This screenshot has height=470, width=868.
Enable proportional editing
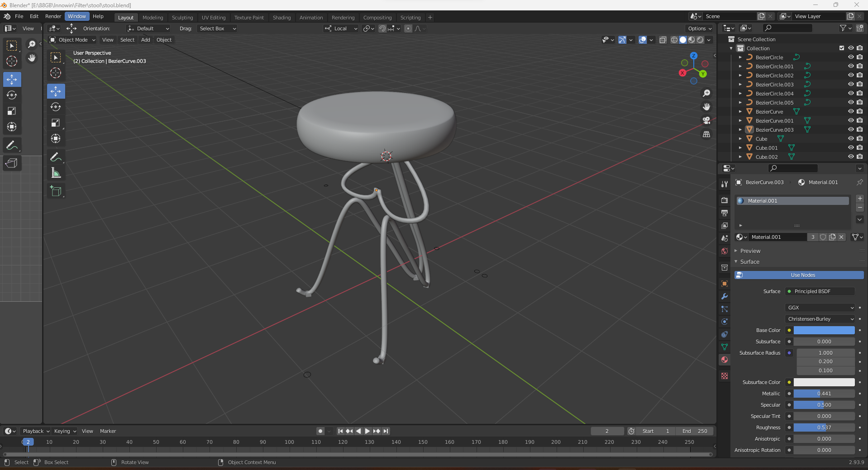coord(408,28)
